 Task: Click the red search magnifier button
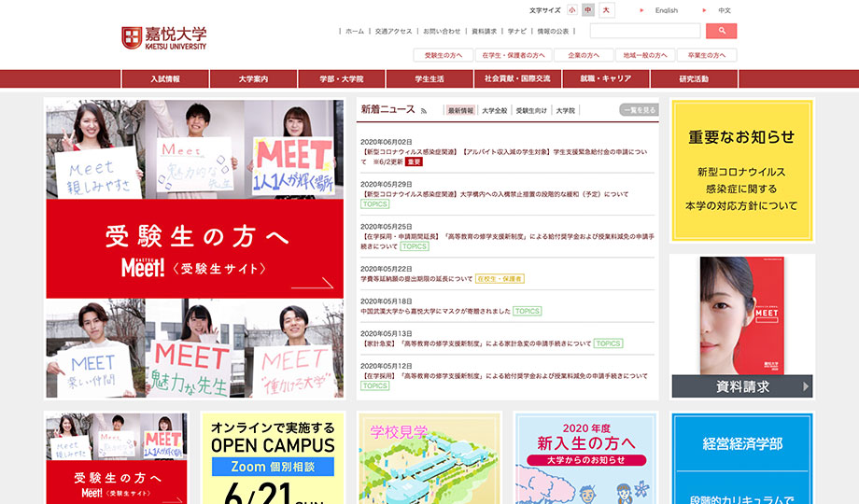pyautogui.click(x=721, y=31)
